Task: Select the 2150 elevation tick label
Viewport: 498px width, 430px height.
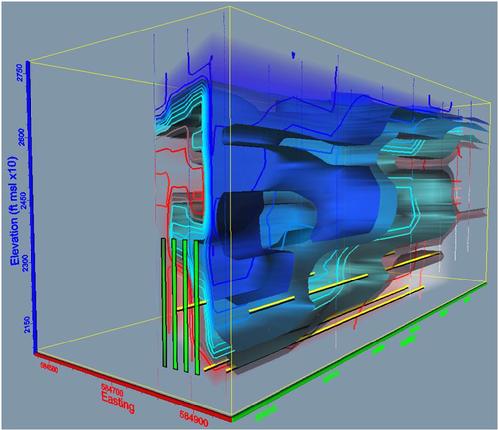Action: tap(27, 325)
